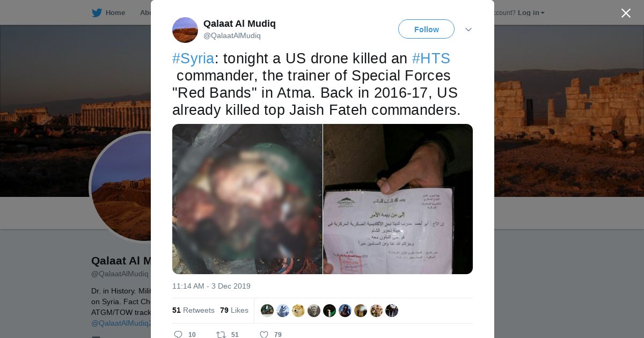The height and width of the screenshot is (338, 644).
Task: Click first liker avatar in likes row
Action: [267, 311]
